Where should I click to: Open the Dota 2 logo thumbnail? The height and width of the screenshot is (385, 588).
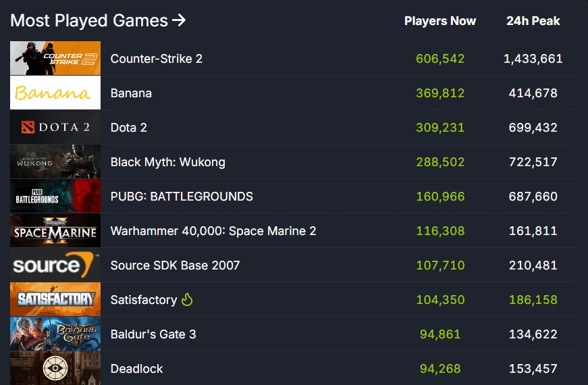(x=55, y=128)
